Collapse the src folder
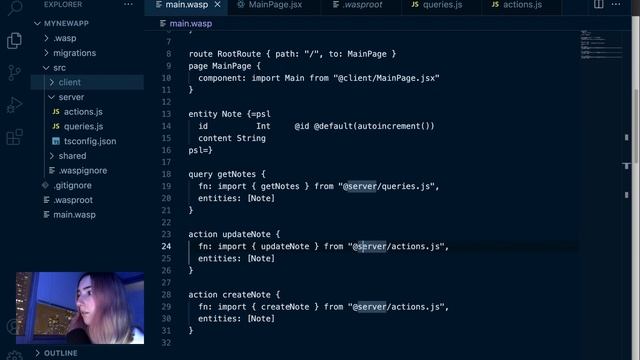Viewport: 640px width, 360px height. pos(46,67)
